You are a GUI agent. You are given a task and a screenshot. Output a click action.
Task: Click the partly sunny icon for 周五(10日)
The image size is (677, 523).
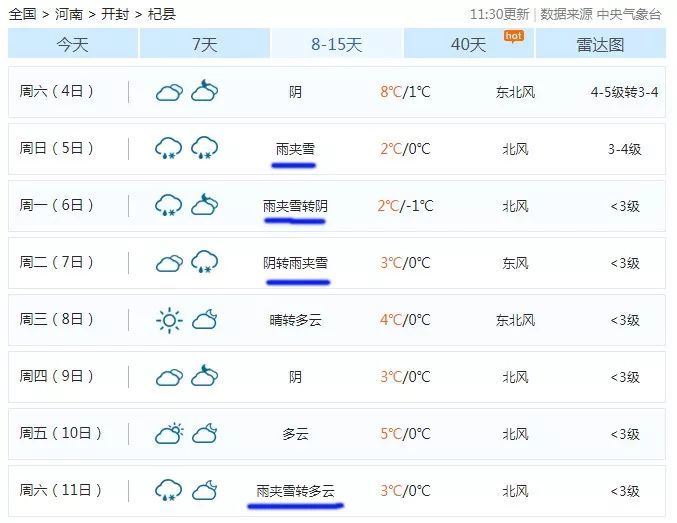(169, 433)
